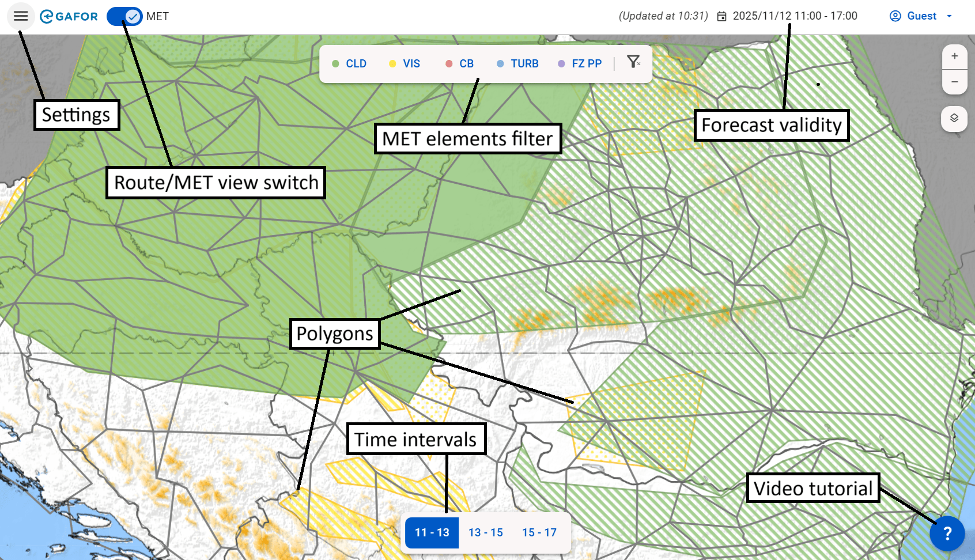
Task: Enable the CB filter
Action: [460, 63]
